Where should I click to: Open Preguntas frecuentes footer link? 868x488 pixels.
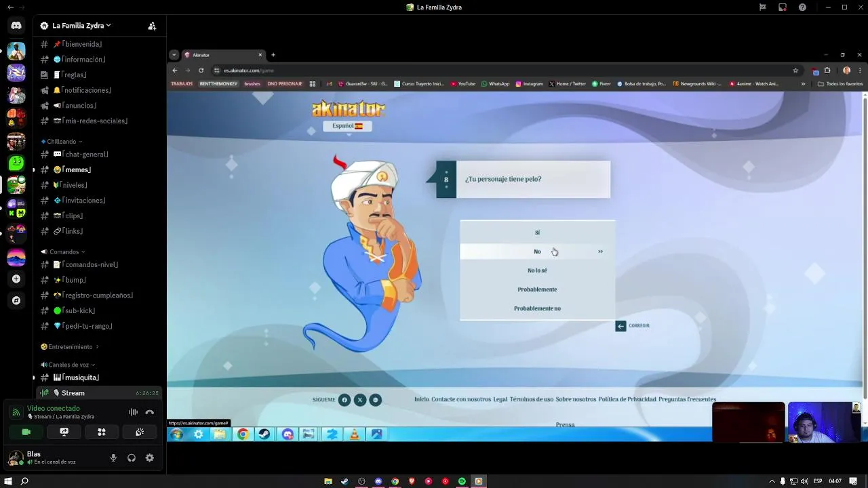[687, 399]
